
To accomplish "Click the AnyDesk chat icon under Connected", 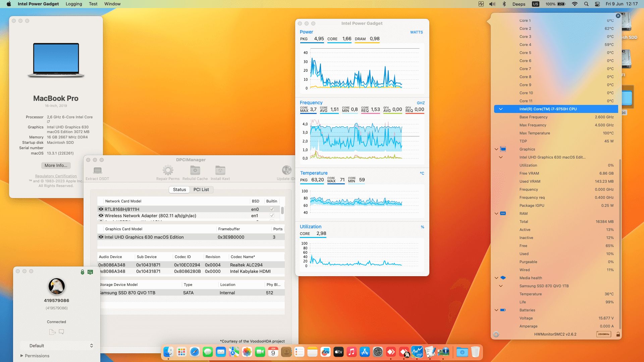I will coord(61,332).
